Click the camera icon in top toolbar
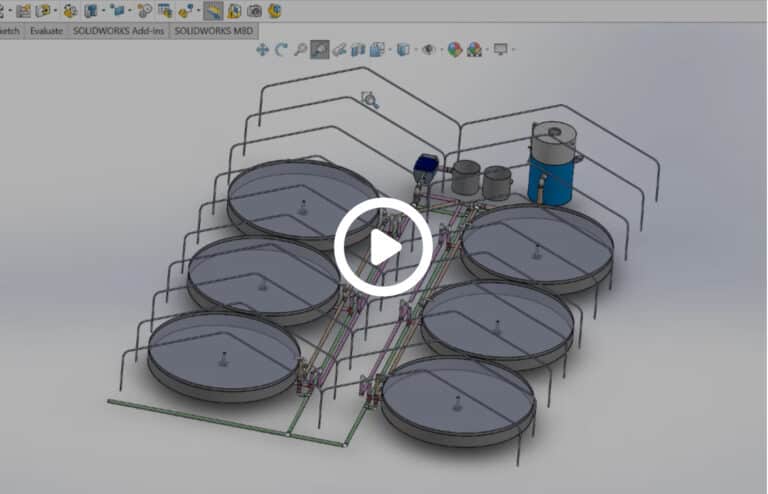The height and width of the screenshot is (494, 768). pos(254,11)
